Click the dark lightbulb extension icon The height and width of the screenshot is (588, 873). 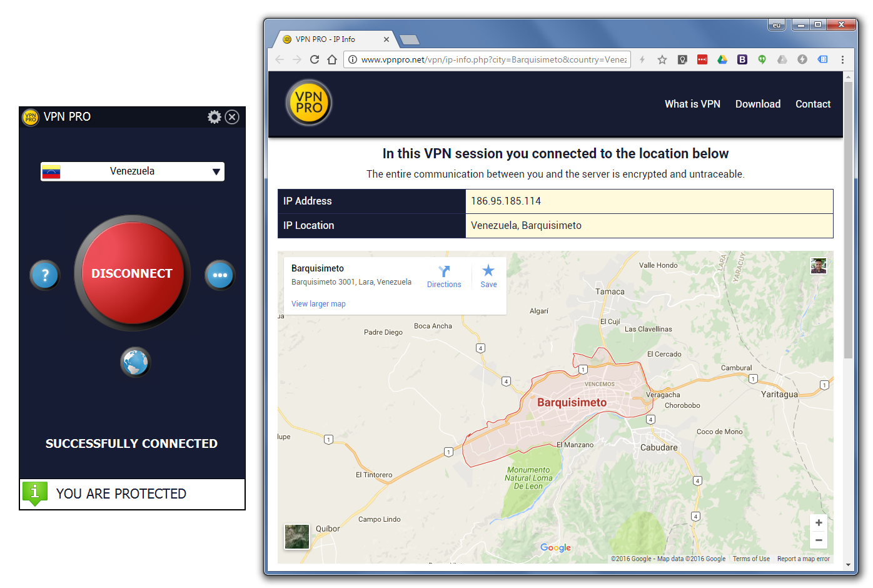[682, 59]
